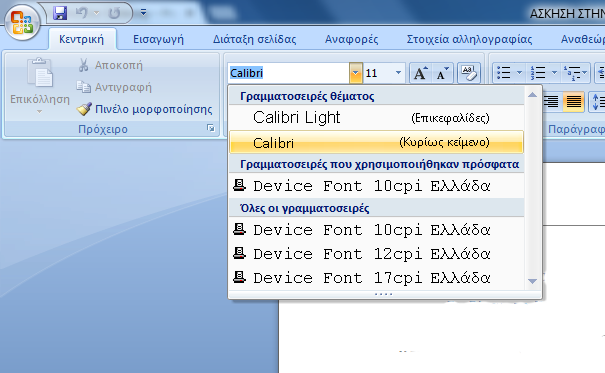
Task: Redo the last action
Action: [114, 13]
